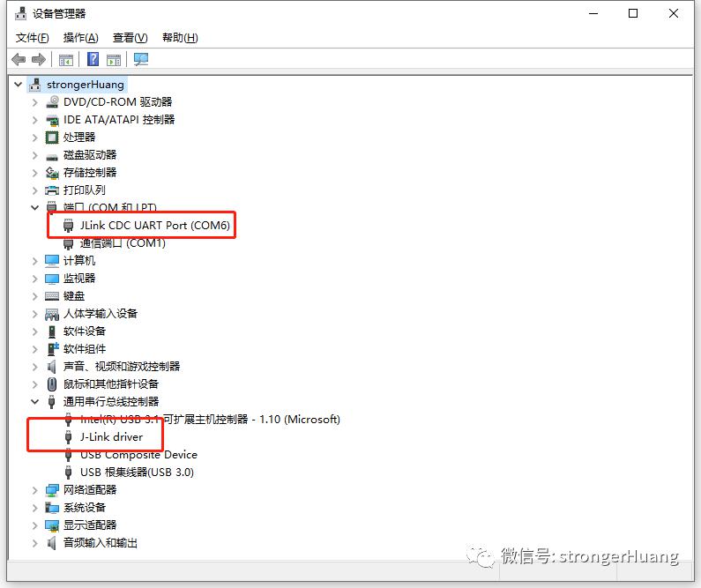701x588 pixels.
Task: Select the 系统设备 category label
Action: point(85,508)
